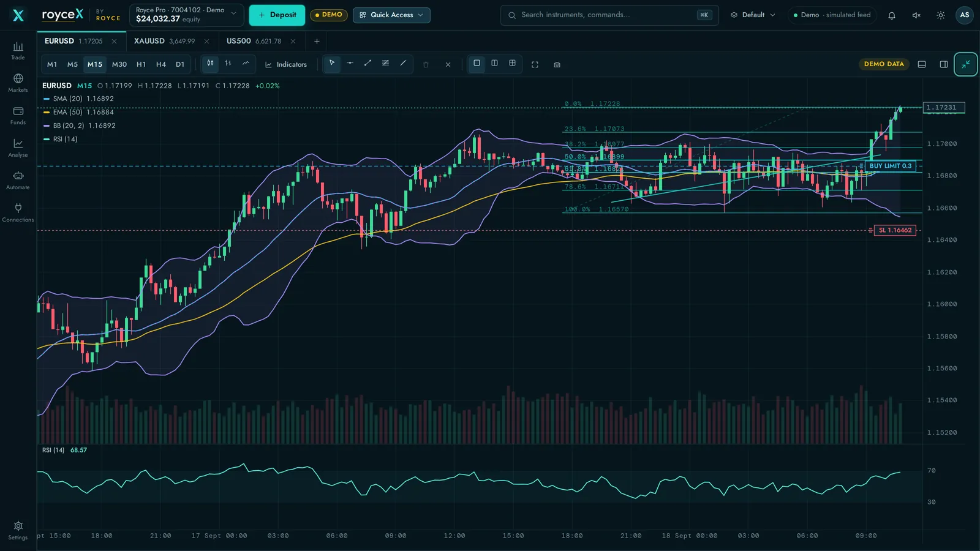Select the cursor pointer drawing tool
The height and width of the screenshot is (551, 980).
[332, 64]
